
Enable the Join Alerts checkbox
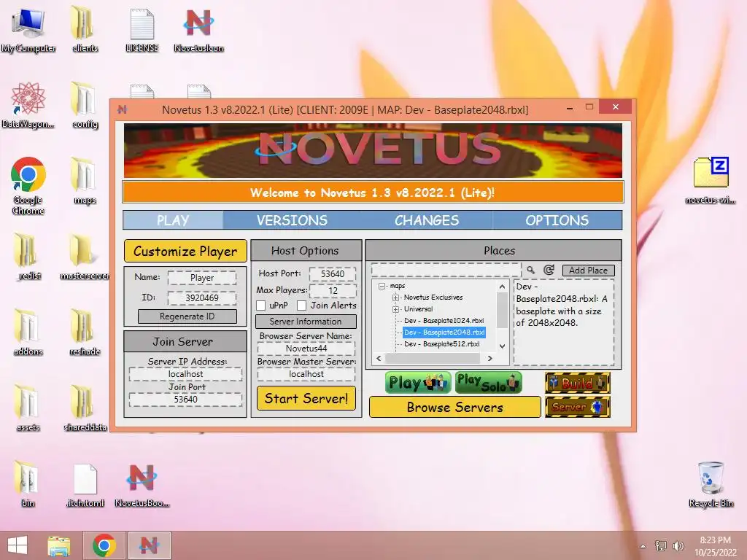[301, 306]
